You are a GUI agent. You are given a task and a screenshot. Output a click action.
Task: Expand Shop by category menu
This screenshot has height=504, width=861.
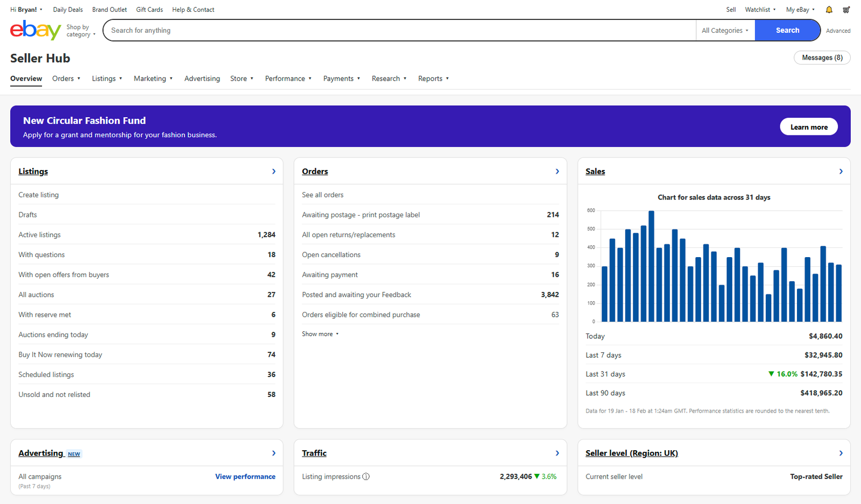click(81, 31)
